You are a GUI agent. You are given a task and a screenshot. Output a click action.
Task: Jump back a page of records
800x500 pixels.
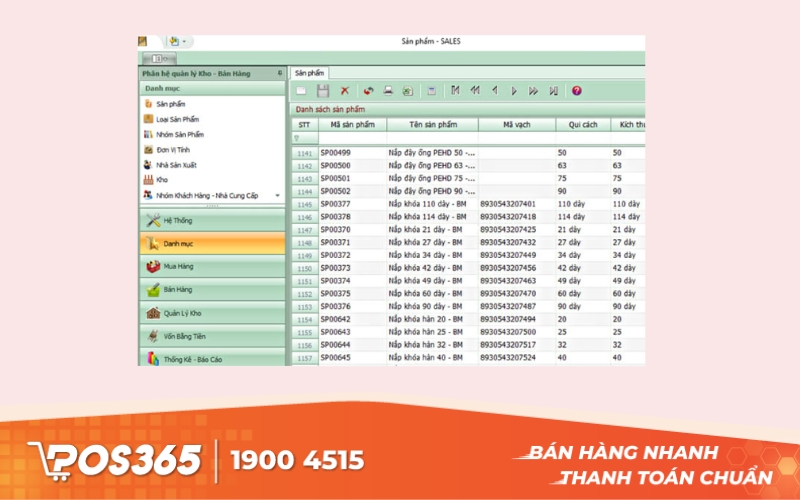tap(475, 91)
